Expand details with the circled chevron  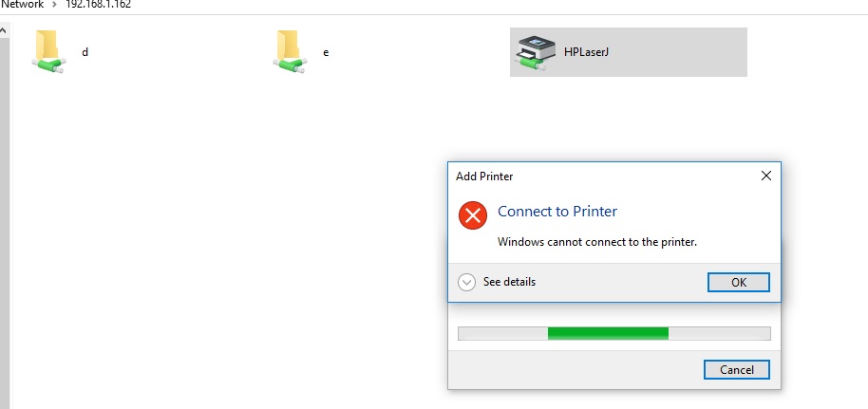466,282
